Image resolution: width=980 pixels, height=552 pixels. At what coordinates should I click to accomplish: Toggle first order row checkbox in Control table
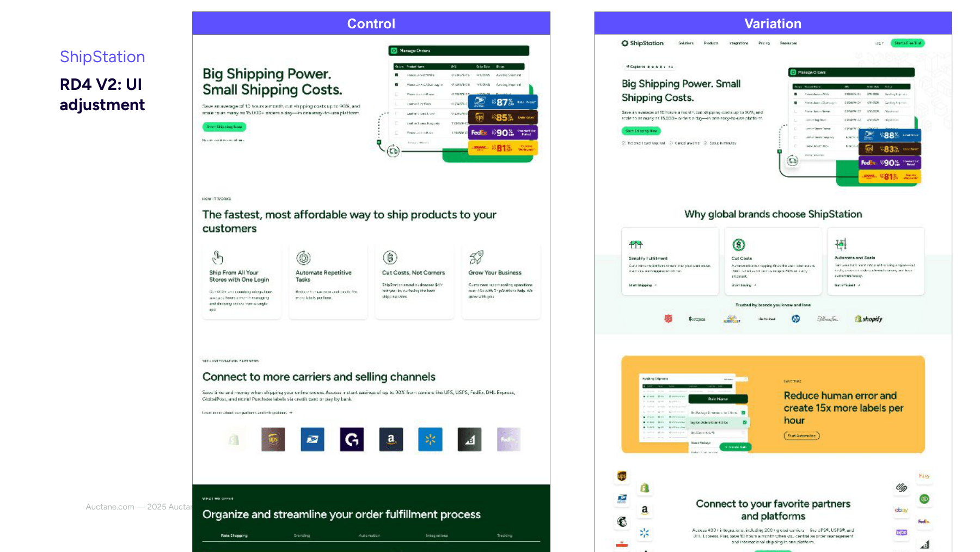[396, 75]
